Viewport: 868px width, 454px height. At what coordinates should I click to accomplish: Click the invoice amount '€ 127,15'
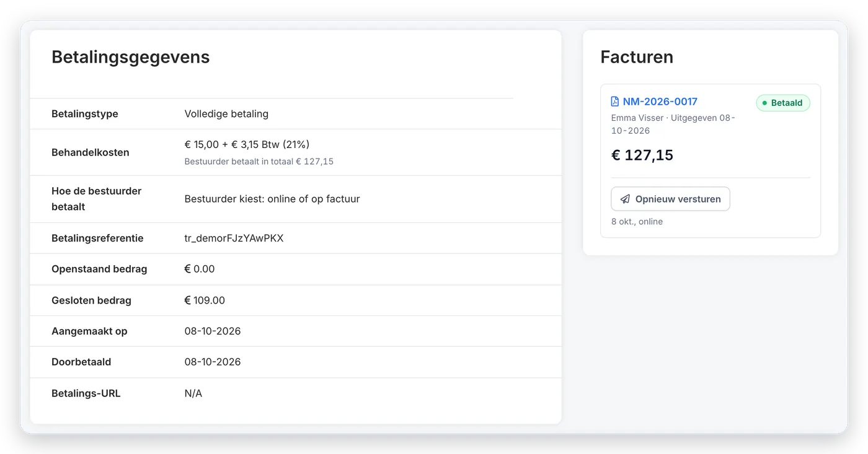point(642,155)
